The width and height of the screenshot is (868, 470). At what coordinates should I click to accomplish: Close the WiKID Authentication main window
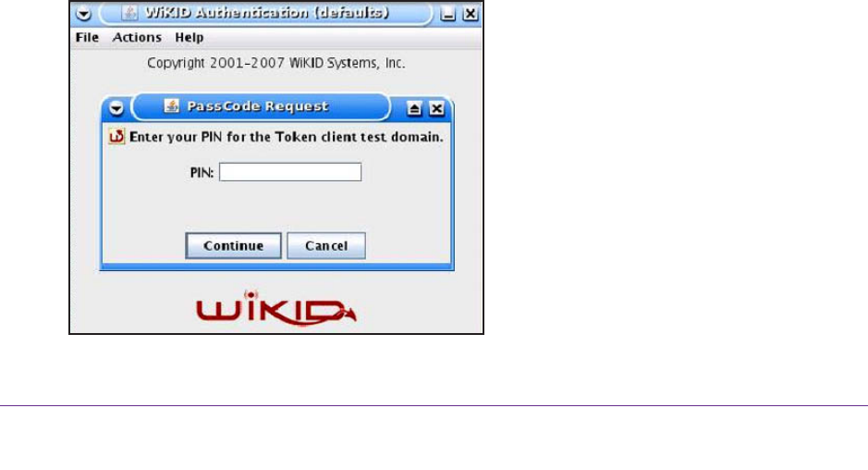(470, 14)
